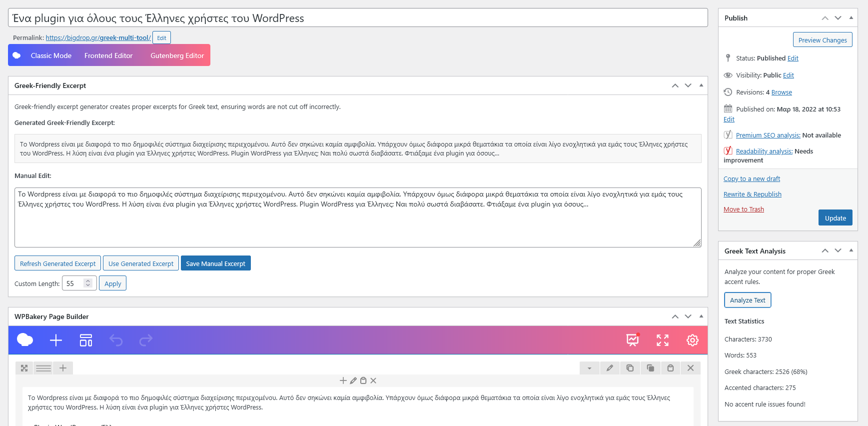Move Greek Text Analysis panel up
Viewport: 868px width, 426px height.
pyautogui.click(x=825, y=250)
